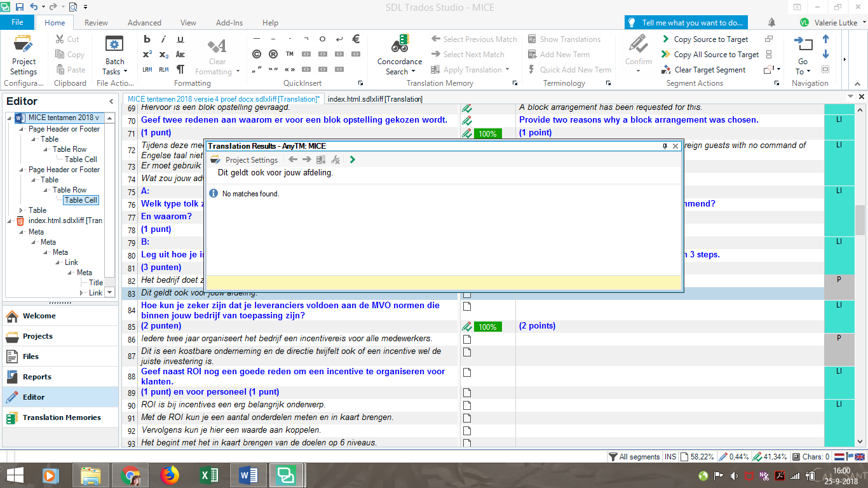Open the Translation Memories view
This screenshot has height=488, width=868.
click(59, 417)
